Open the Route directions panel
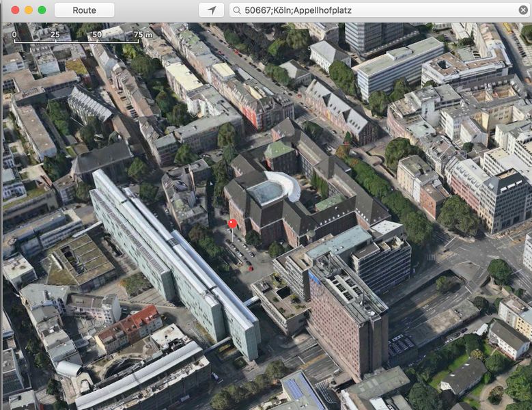The width and height of the screenshot is (532, 410). click(84, 10)
